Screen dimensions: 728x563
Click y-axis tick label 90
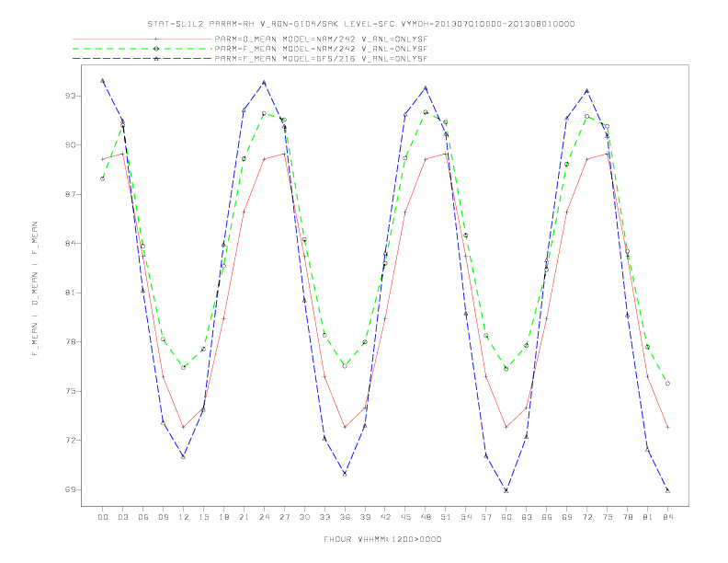tap(70, 145)
